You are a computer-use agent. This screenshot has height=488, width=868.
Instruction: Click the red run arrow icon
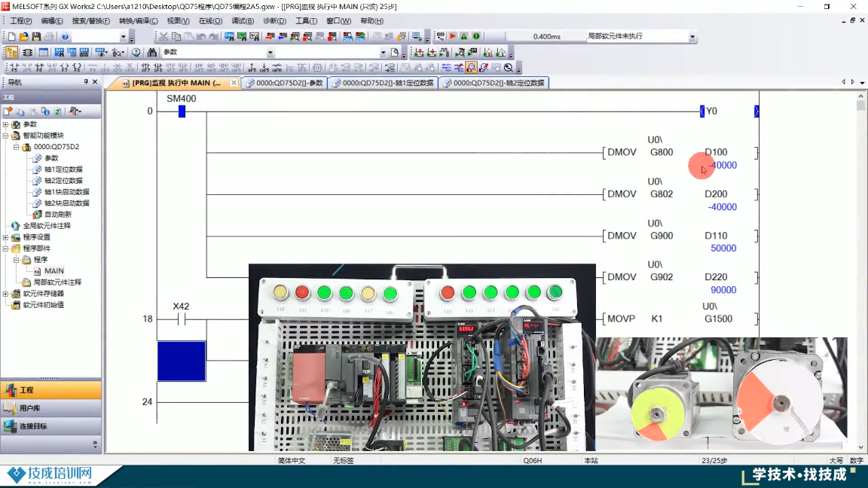click(452, 36)
